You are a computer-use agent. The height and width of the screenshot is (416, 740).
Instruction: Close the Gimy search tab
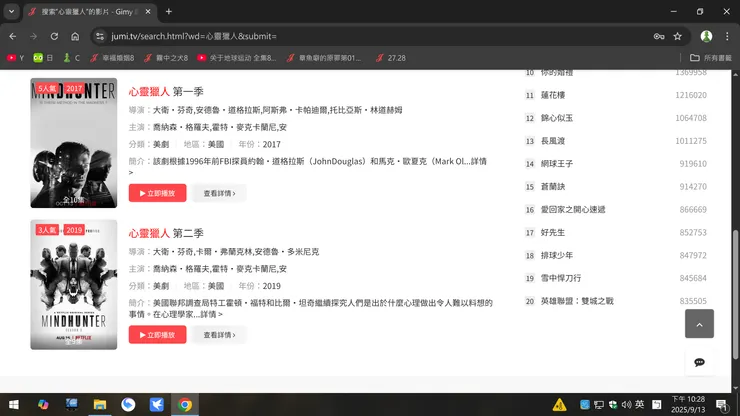pos(148,11)
